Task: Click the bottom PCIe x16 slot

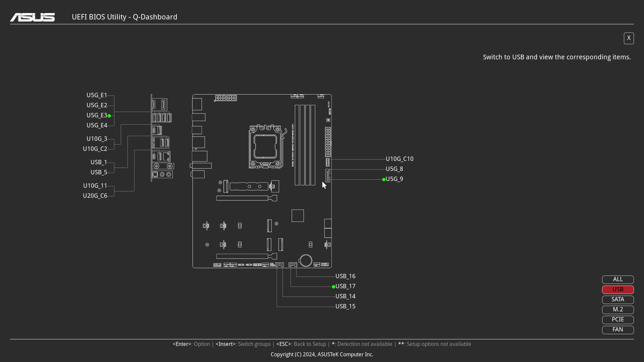Action: coord(247,256)
